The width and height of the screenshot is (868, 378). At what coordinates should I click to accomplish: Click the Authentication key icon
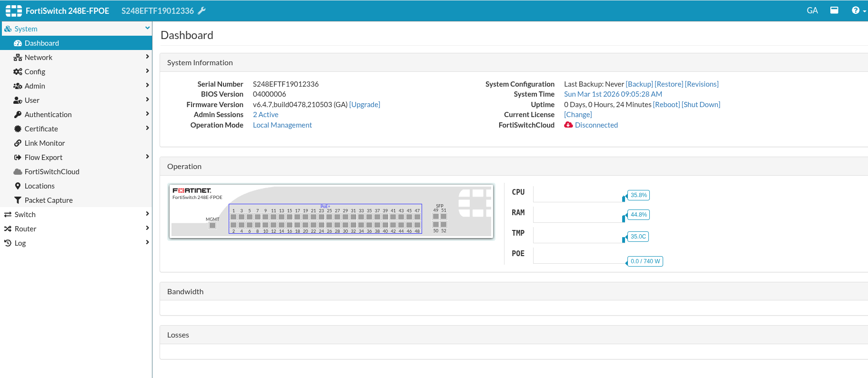(x=18, y=114)
